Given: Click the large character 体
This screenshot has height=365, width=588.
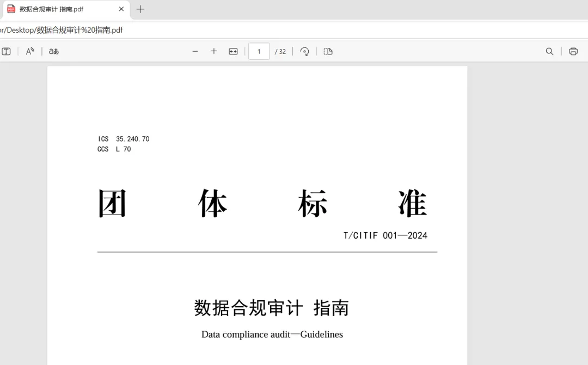Looking at the screenshot, I should click(x=212, y=203).
